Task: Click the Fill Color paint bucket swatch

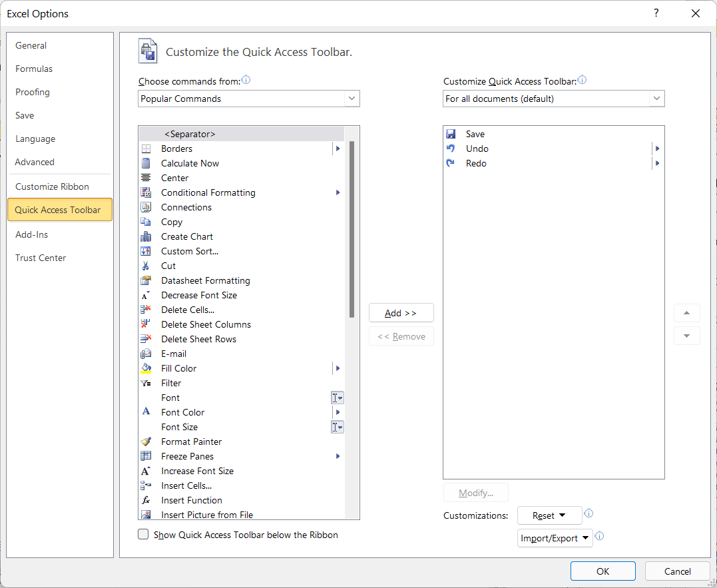Action: click(146, 368)
